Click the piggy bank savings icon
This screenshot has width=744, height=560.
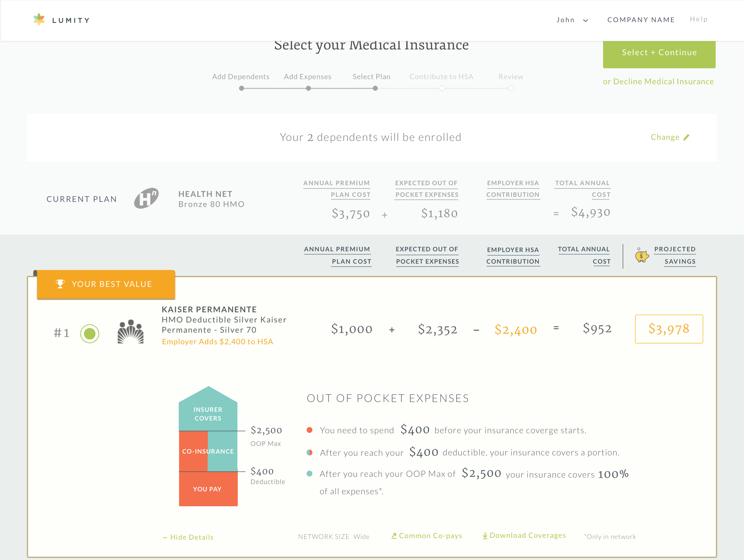642,256
